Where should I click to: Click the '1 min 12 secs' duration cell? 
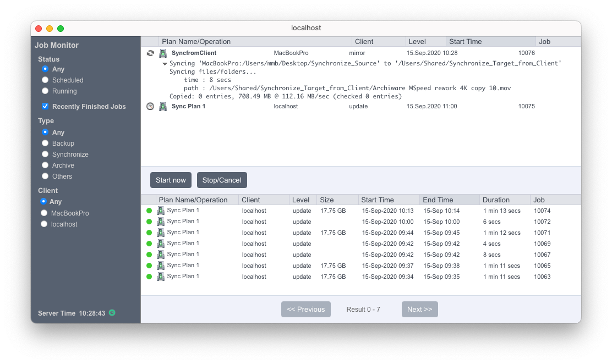pyautogui.click(x=501, y=233)
